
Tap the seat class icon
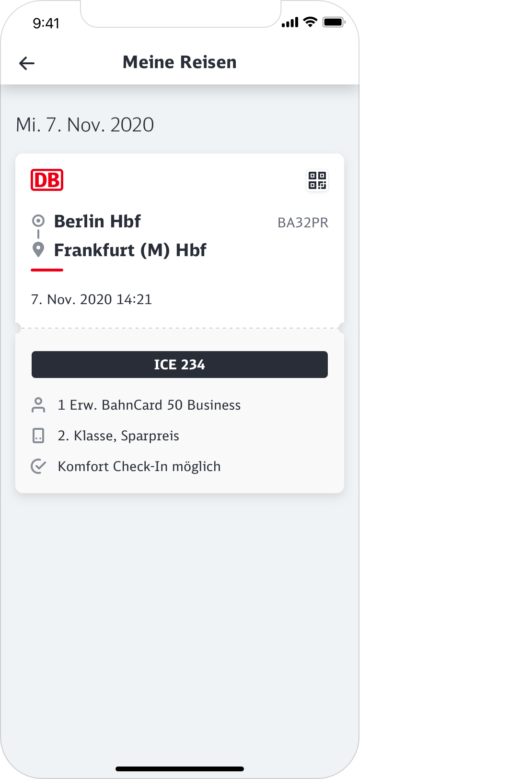[38, 436]
